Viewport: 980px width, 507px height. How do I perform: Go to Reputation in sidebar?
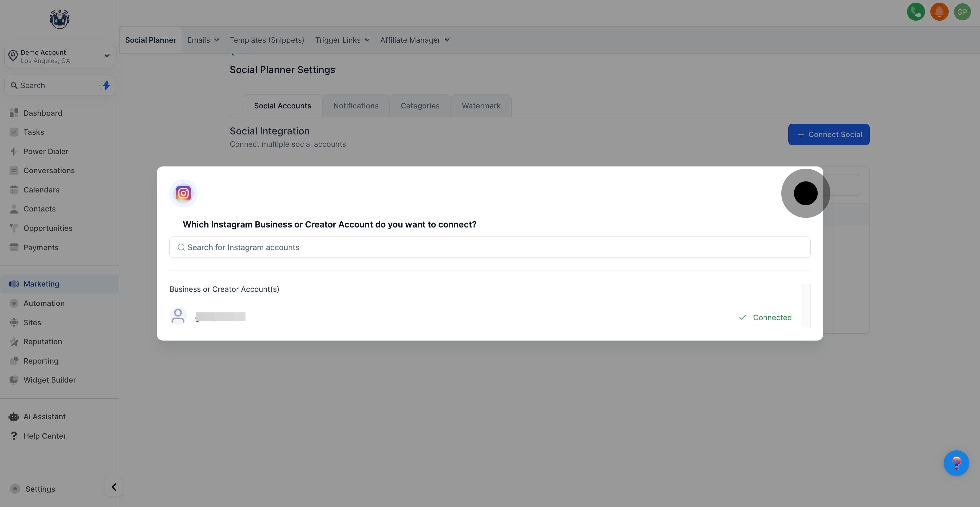click(43, 342)
